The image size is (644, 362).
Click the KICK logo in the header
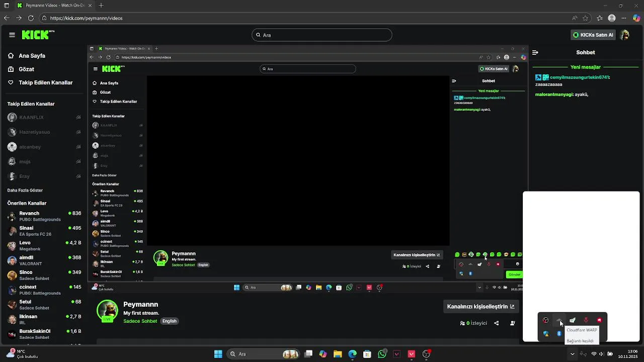click(38, 35)
